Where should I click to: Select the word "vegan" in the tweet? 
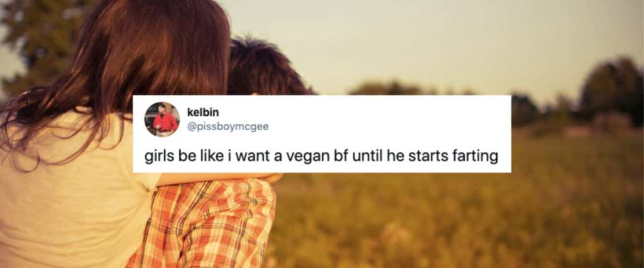click(x=303, y=157)
